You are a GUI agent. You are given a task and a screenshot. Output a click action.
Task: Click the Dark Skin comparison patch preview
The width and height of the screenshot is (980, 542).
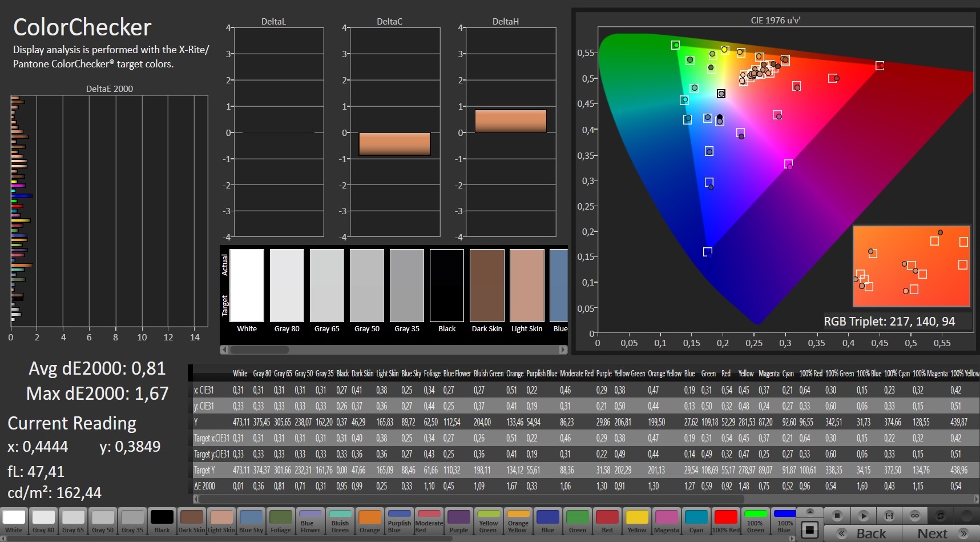(x=487, y=286)
